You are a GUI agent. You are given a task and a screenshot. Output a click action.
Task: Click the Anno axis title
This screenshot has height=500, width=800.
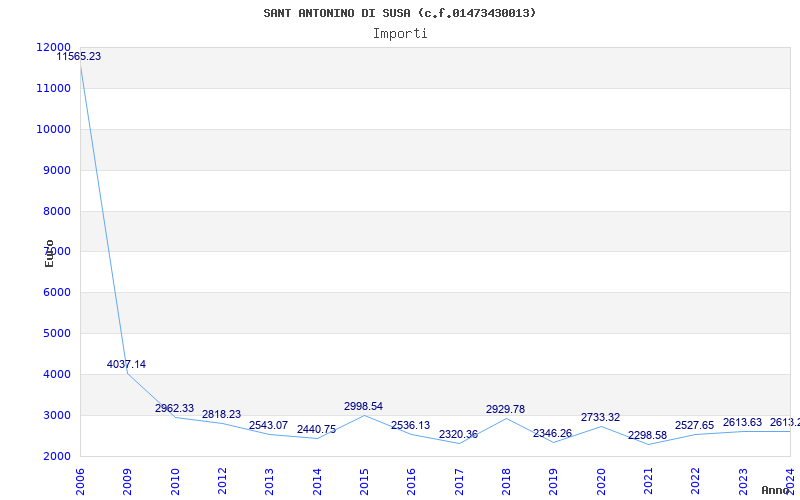click(775, 490)
